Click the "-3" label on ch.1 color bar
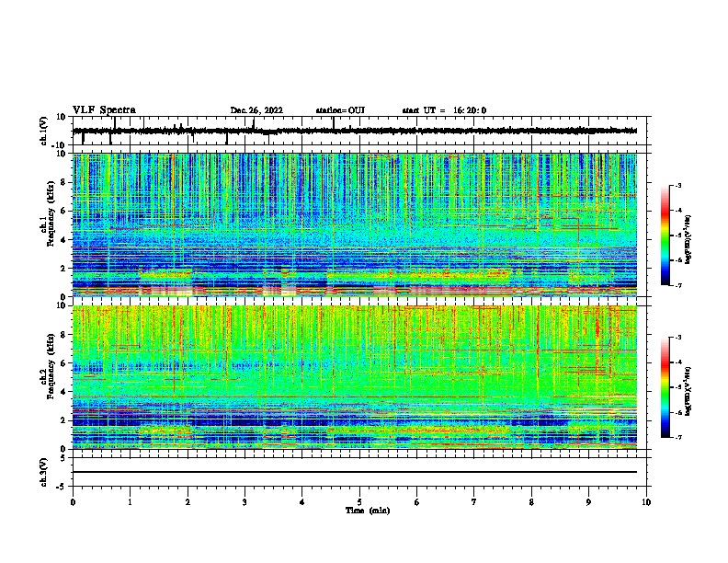 click(677, 185)
